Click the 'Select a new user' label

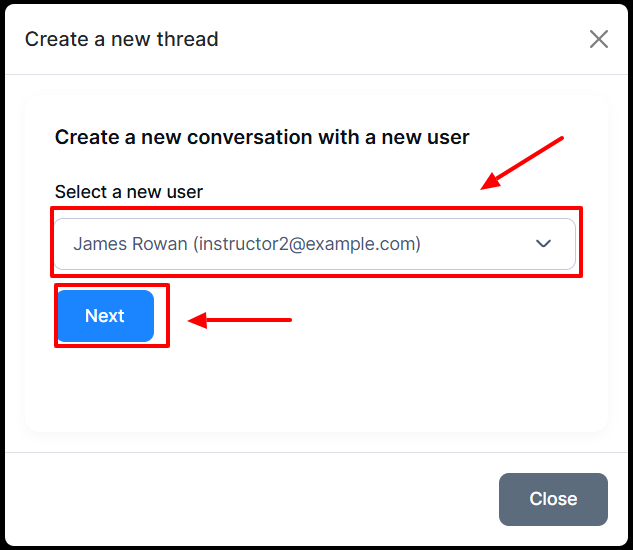(129, 192)
